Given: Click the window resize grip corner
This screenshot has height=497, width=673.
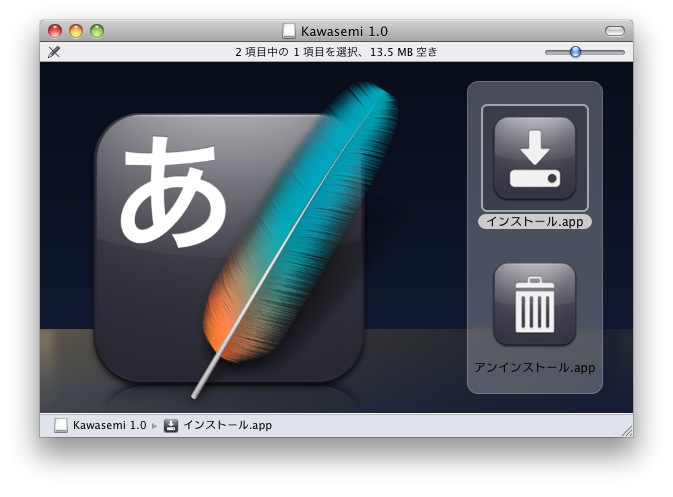Looking at the screenshot, I should point(627,431).
